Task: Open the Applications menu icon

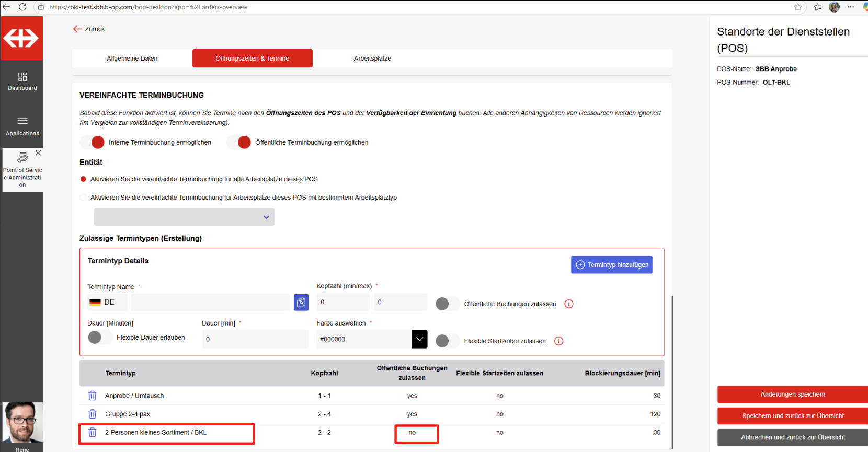Action: (x=22, y=121)
